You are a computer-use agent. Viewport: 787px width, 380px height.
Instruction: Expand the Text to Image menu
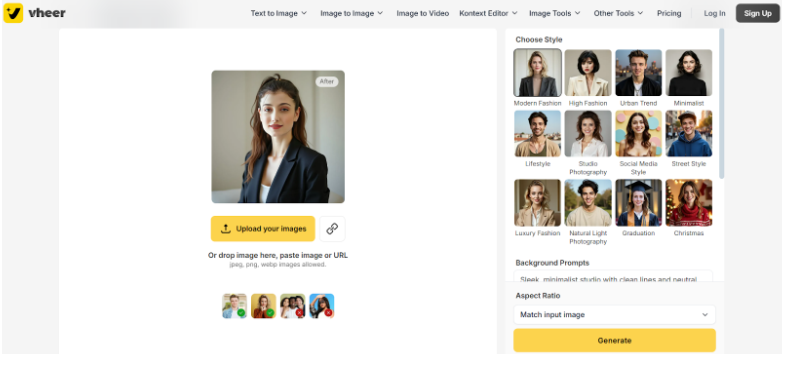pyautogui.click(x=279, y=14)
